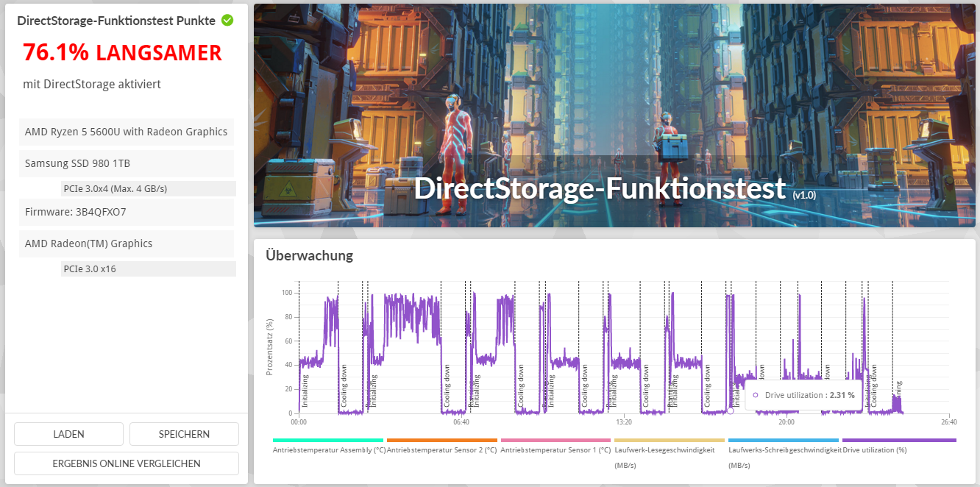Click the blue Schreibgeschwindigkeit color bar
This screenshot has height=487, width=980.
click(784, 440)
